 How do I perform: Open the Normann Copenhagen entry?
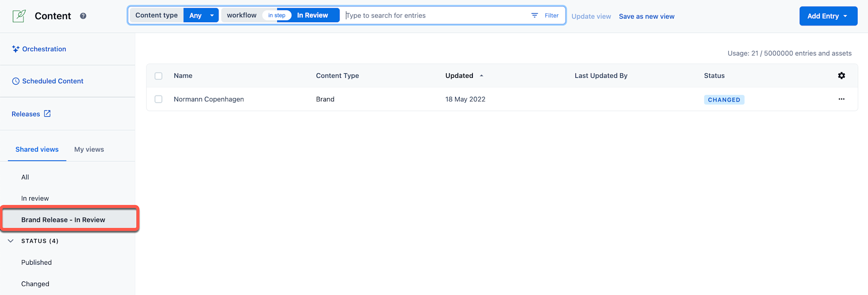pos(209,99)
